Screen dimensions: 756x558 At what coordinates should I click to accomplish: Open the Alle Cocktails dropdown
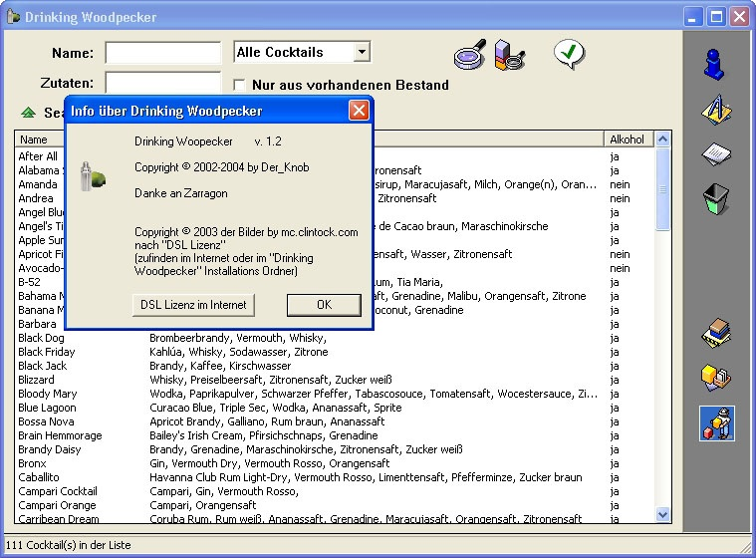point(362,52)
